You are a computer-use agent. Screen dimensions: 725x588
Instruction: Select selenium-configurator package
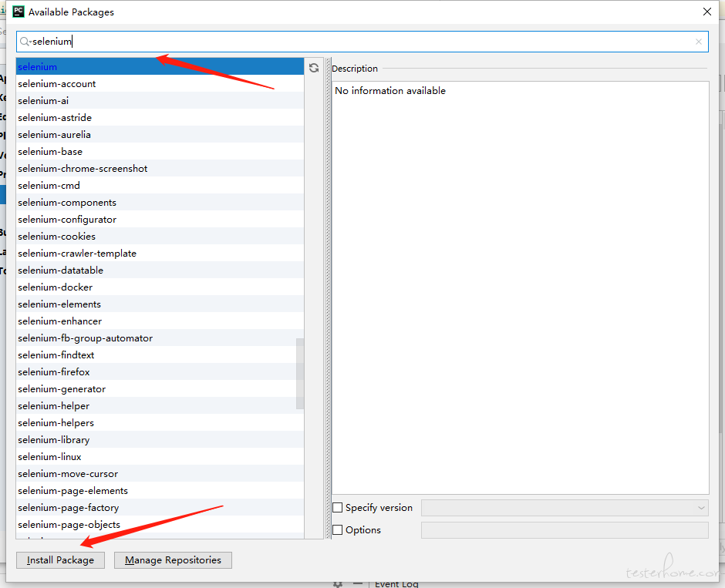[x=160, y=220]
